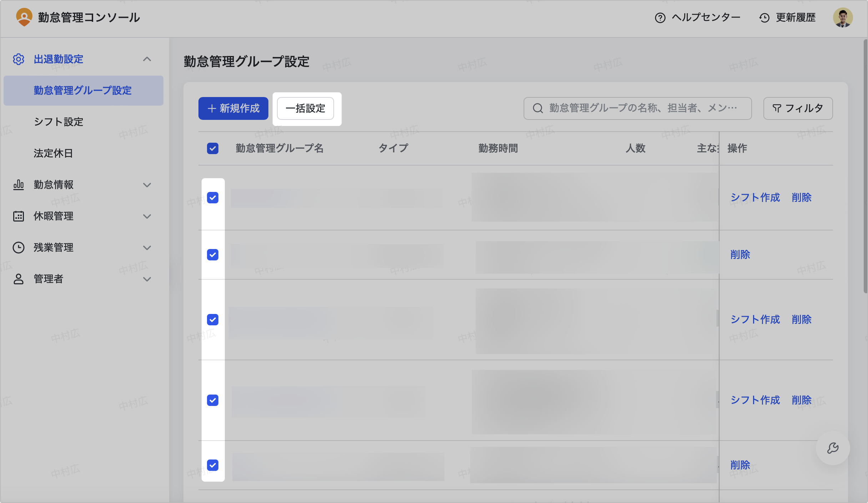This screenshot has height=503, width=868.
Task: Expand the 勤怠情報 menu chevron
Action: click(147, 185)
